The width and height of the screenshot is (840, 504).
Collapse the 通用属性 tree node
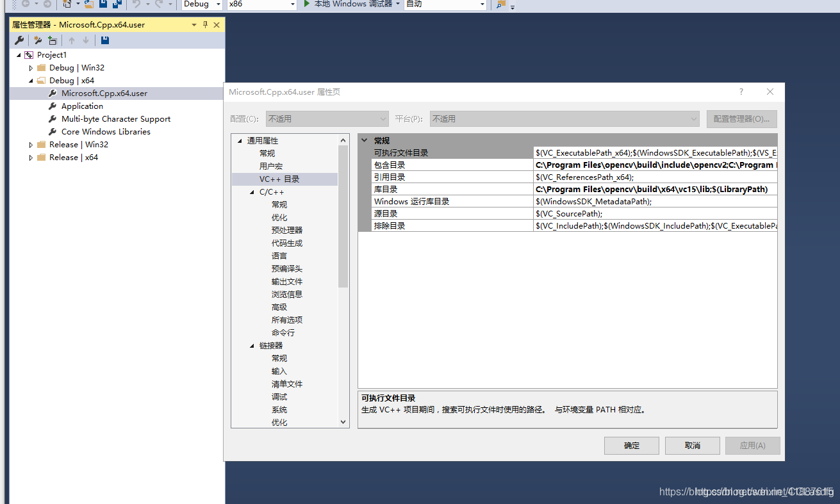pos(240,141)
